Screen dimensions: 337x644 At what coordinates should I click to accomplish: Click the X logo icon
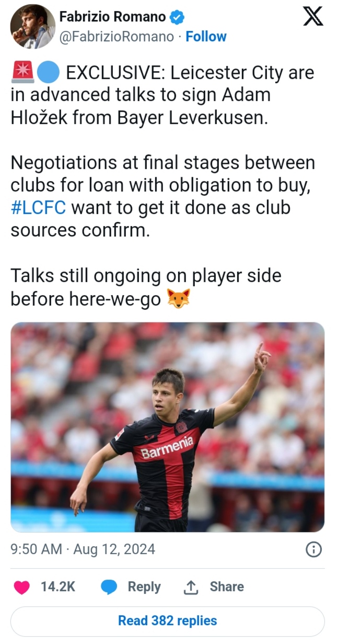point(313,17)
